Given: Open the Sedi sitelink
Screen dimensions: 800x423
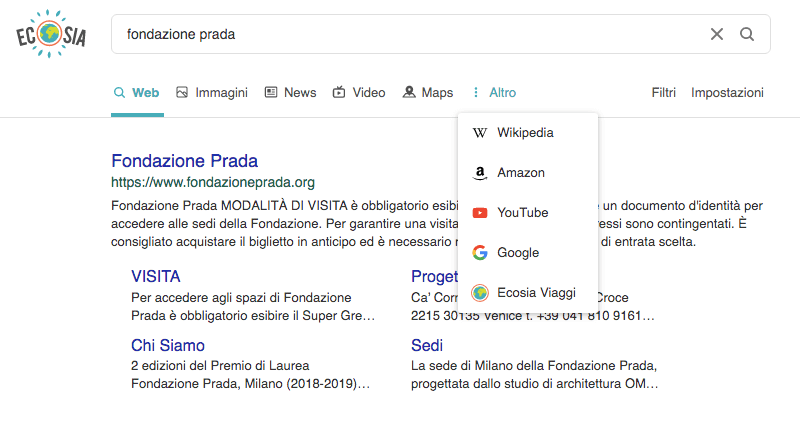Looking at the screenshot, I should tap(427, 346).
